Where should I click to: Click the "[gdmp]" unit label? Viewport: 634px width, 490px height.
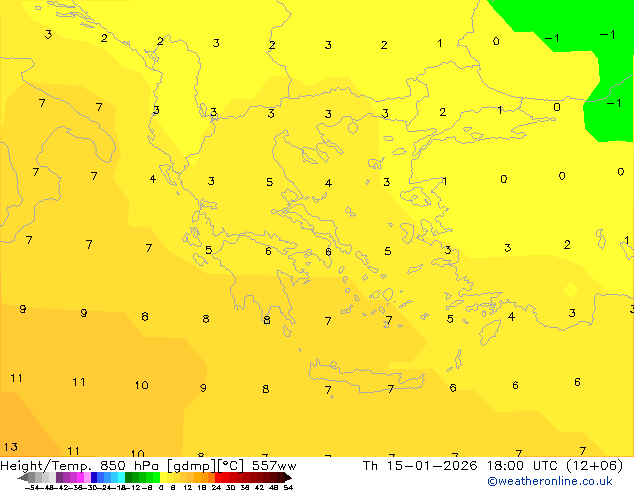[192, 465]
